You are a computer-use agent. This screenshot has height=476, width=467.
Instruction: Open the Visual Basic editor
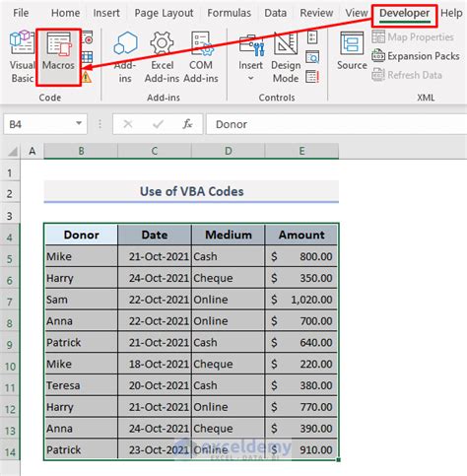pos(22,56)
